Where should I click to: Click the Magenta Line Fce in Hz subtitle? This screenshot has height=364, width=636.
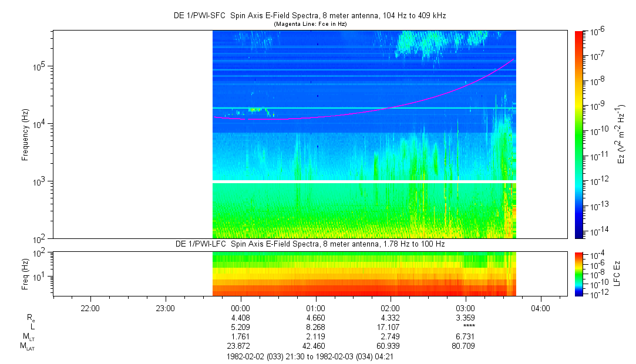tap(310, 23)
